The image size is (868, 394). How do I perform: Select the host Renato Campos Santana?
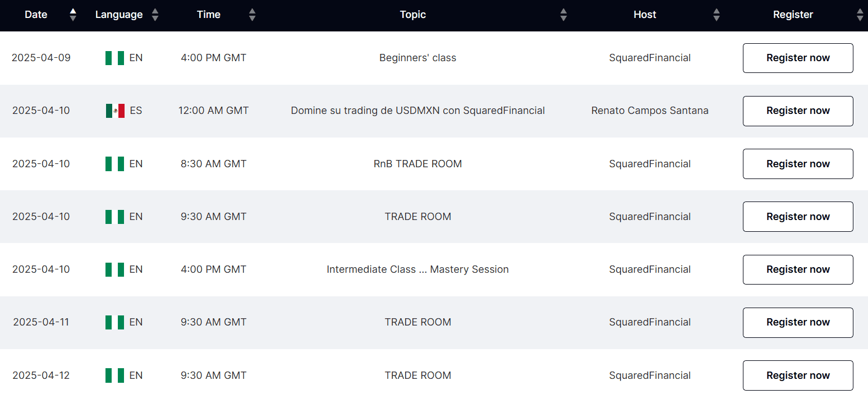[x=650, y=111]
